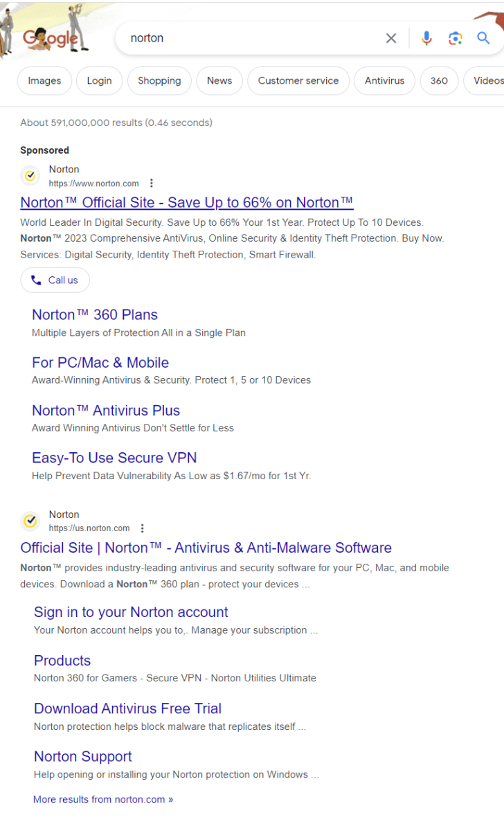The width and height of the screenshot is (504, 831).
Task: Open Official Site Antivirus & Anti-Malware result
Action: (x=206, y=548)
